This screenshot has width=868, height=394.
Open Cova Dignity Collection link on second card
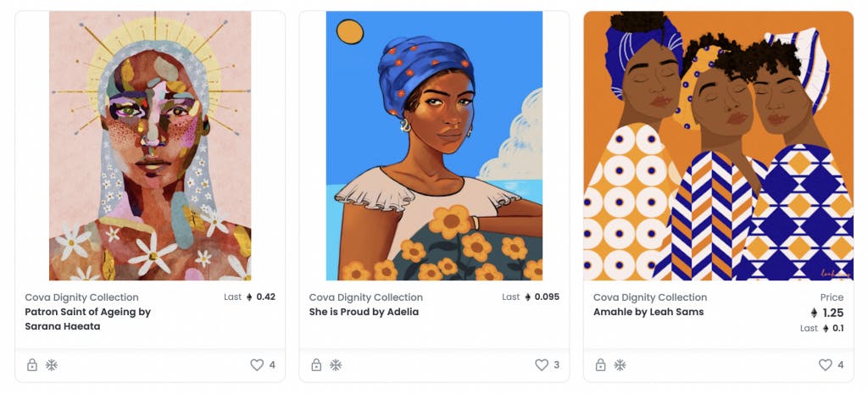coord(365,297)
